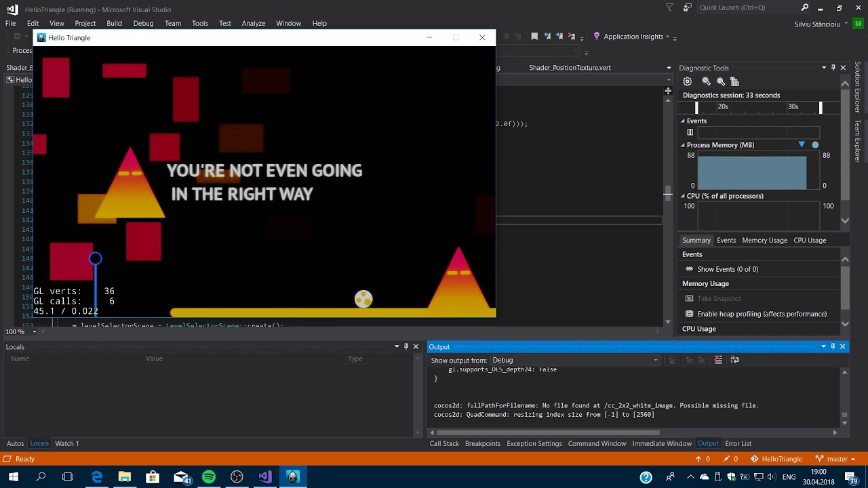Open Diagnostic Tools settings gear
This screenshot has height=488, width=868.
pyautogui.click(x=688, y=81)
